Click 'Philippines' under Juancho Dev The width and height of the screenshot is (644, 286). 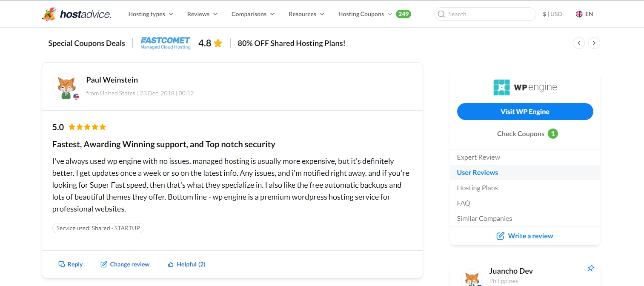(504, 281)
